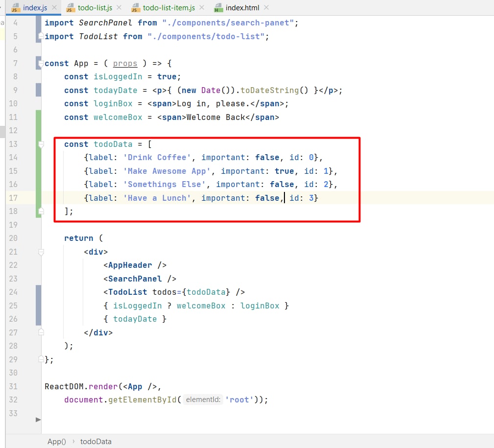
Task: Click the loginBox variable on line 10
Action: click(x=113, y=104)
